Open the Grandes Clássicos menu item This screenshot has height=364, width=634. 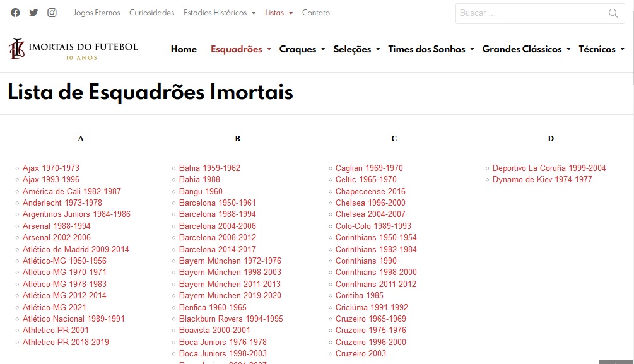(522, 49)
